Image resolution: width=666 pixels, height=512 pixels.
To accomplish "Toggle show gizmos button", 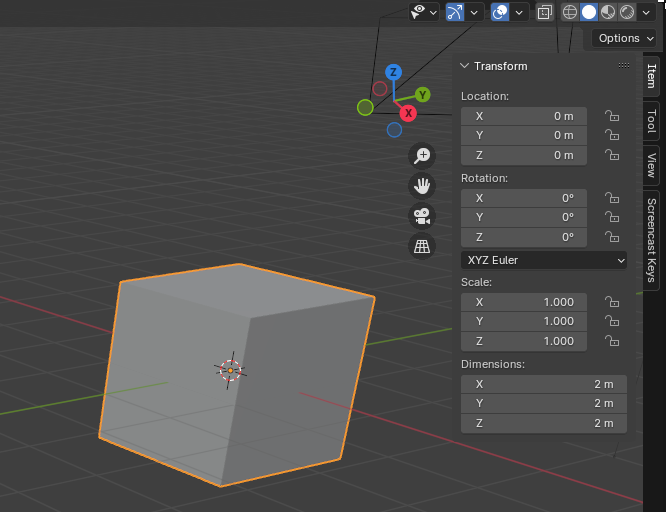I will (x=455, y=12).
